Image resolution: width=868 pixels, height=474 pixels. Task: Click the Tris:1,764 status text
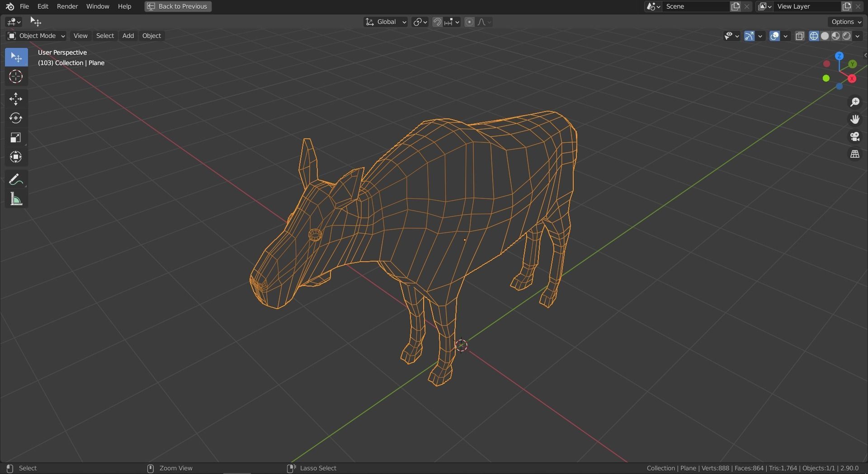point(783,468)
